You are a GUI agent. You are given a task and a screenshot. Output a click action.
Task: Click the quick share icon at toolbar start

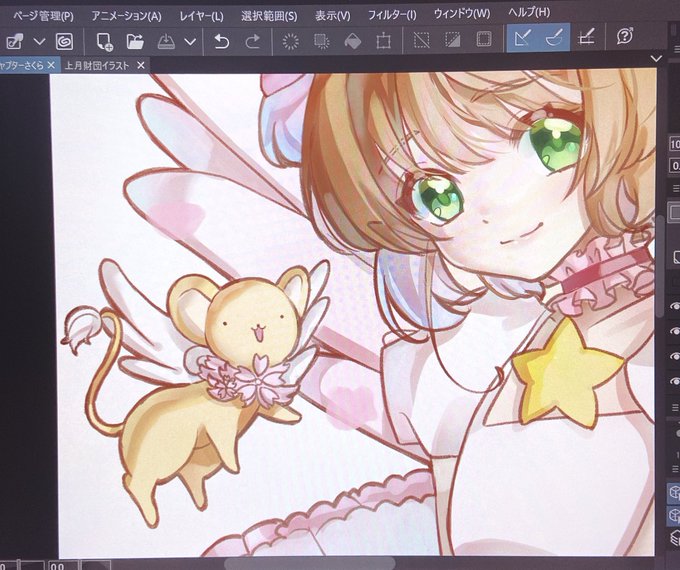(14, 42)
